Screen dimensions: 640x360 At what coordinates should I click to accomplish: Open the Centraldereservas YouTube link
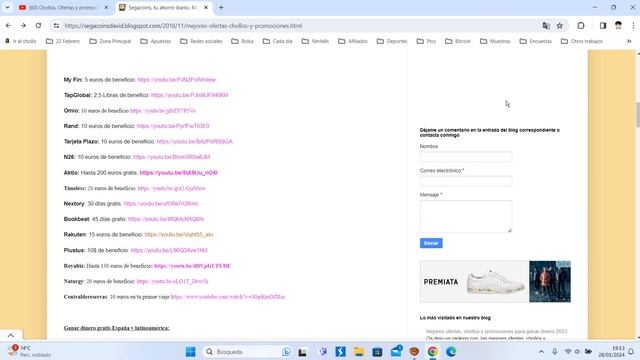click(x=228, y=297)
